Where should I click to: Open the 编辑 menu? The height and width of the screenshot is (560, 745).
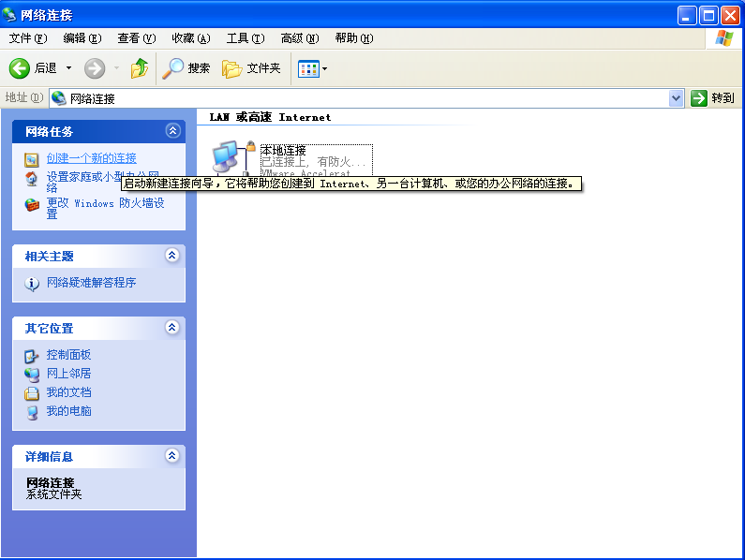[82, 38]
